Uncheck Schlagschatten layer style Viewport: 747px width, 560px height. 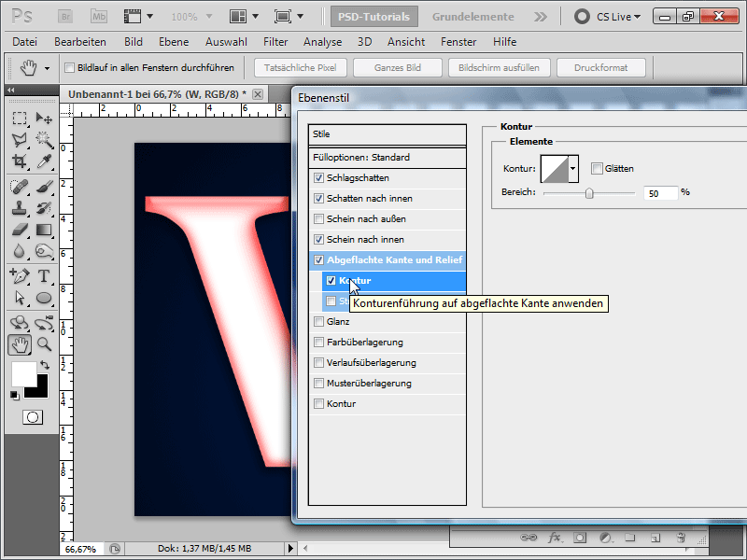pos(318,178)
